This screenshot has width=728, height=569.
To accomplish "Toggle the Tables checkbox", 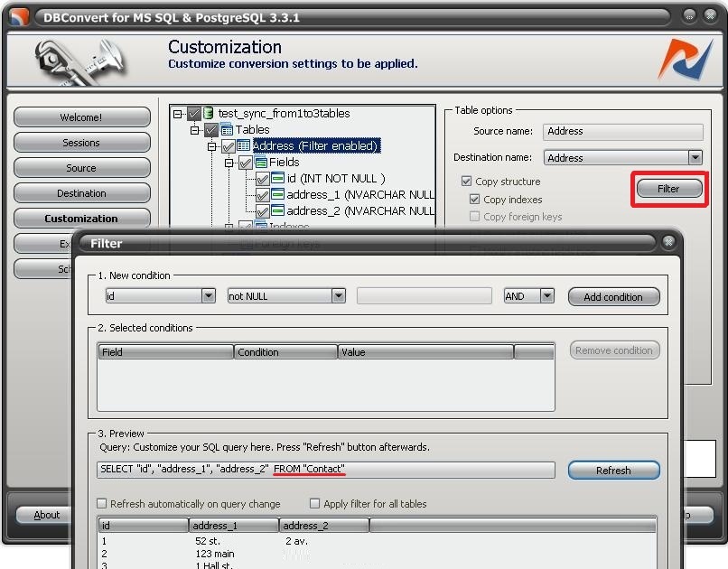I will pos(210,130).
